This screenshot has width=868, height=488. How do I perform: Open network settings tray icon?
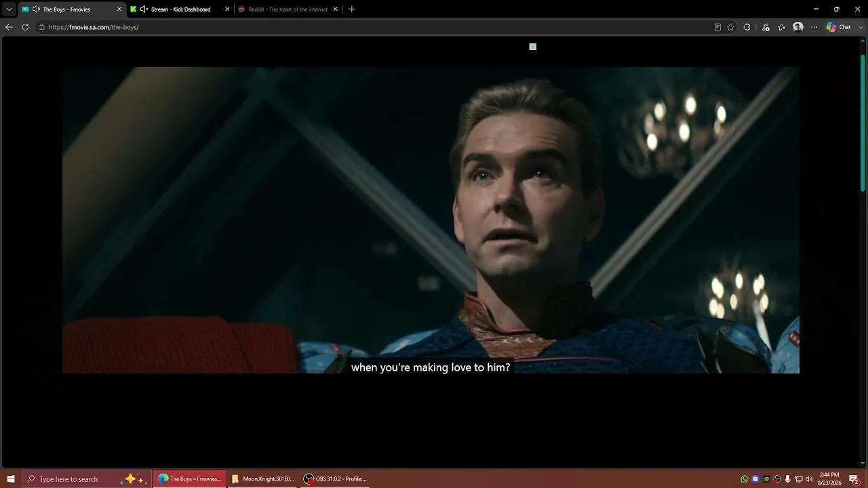(798, 479)
